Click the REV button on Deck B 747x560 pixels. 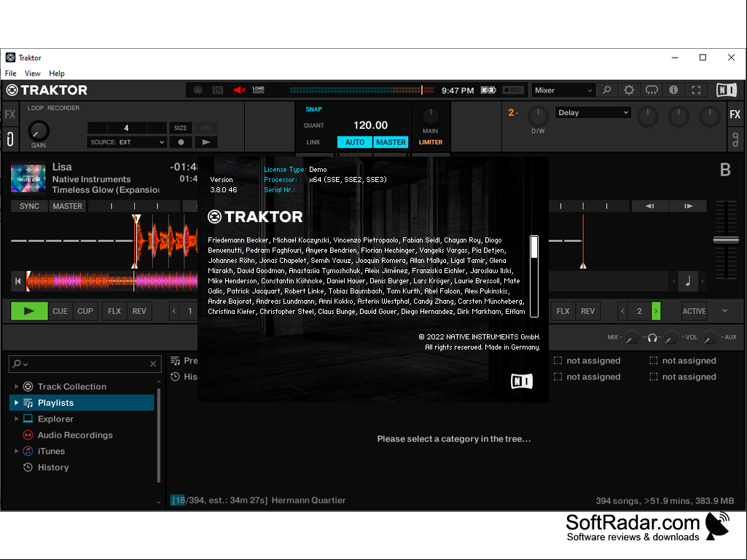click(x=587, y=311)
